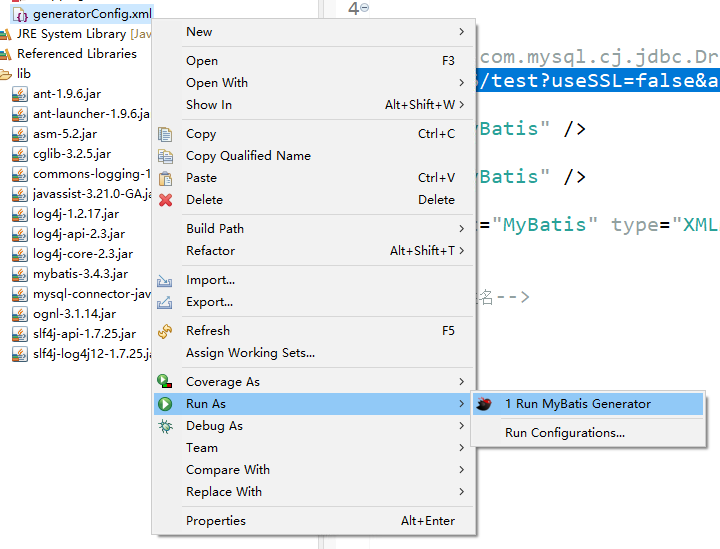Click the Import icon
720x549 pixels.
click(166, 281)
